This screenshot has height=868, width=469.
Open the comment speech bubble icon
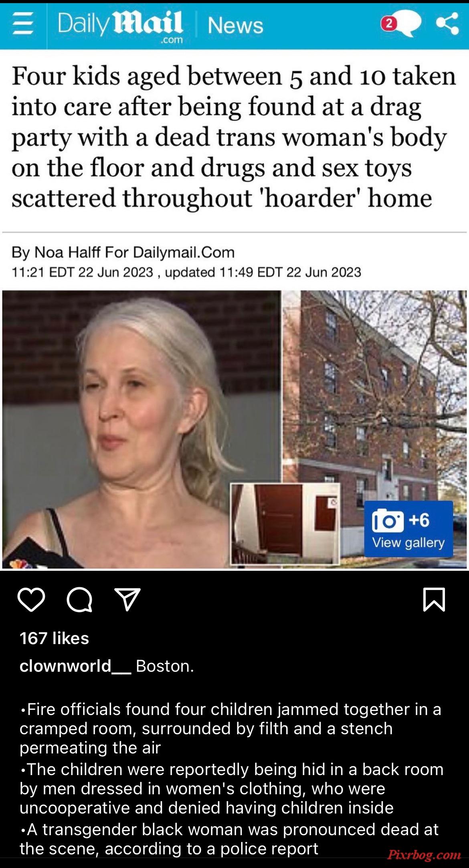coord(80,600)
